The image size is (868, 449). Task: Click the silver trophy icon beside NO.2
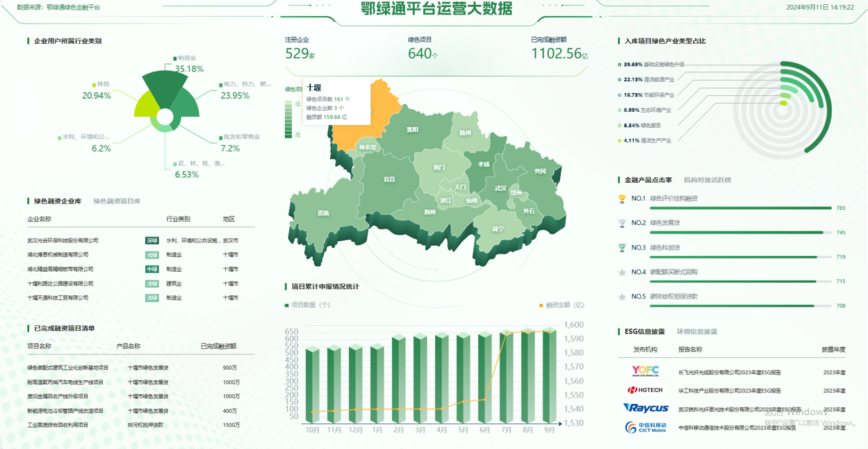tap(622, 223)
